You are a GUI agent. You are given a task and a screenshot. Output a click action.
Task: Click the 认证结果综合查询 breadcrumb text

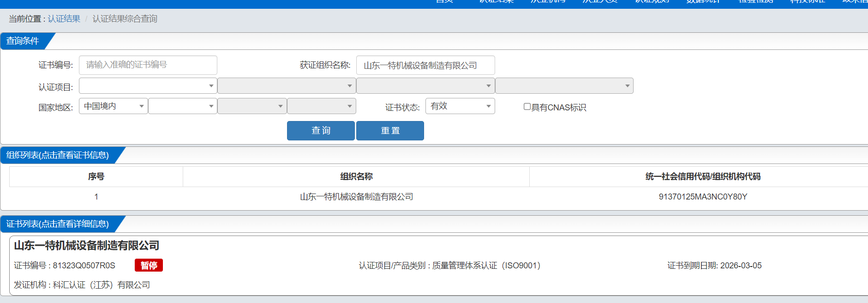pyautogui.click(x=125, y=19)
